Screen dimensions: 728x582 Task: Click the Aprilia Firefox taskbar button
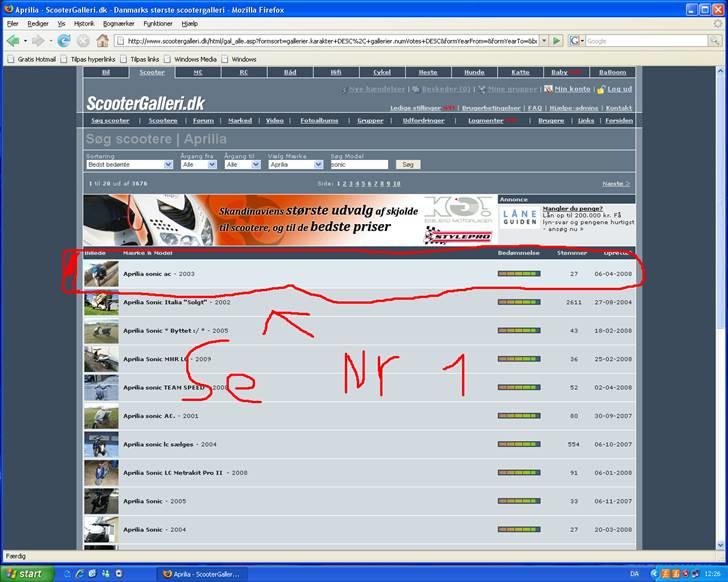pyautogui.click(x=202, y=574)
